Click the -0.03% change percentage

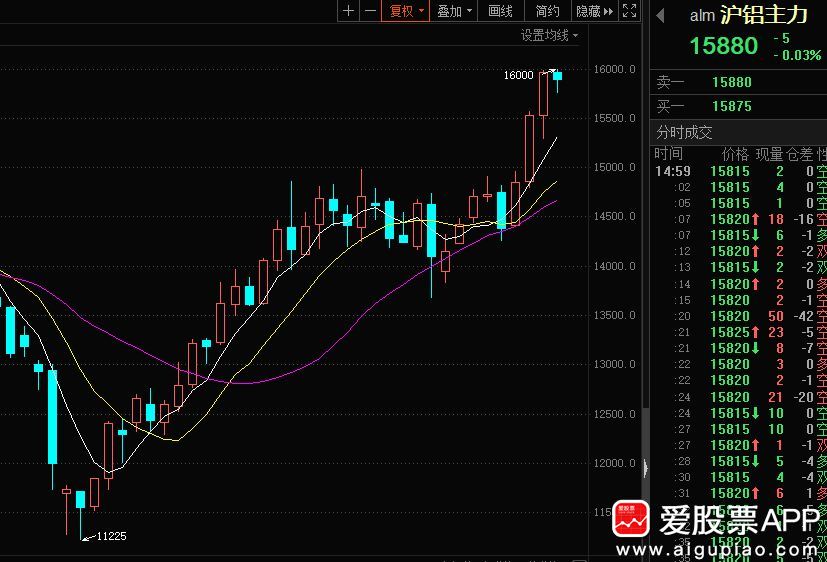797,55
